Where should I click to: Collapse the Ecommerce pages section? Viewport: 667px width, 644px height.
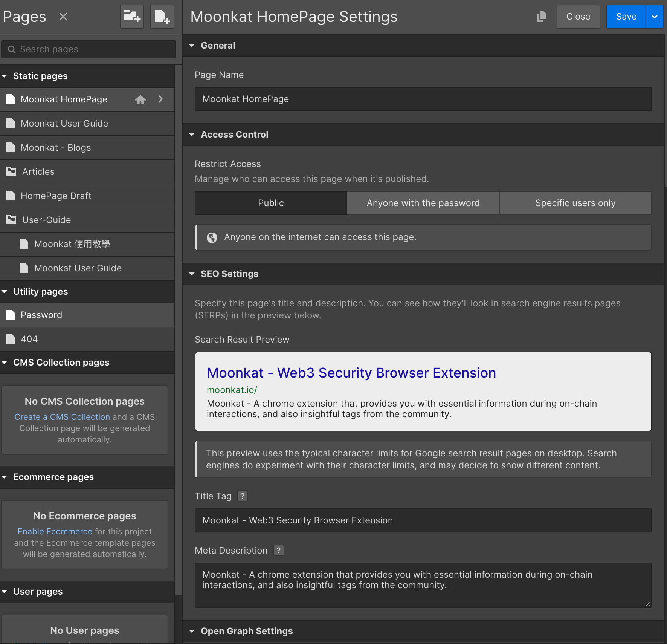click(x=5, y=477)
